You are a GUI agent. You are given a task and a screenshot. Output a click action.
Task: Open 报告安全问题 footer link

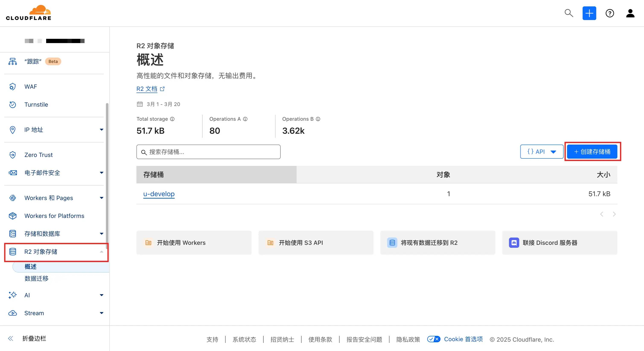pos(364,339)
